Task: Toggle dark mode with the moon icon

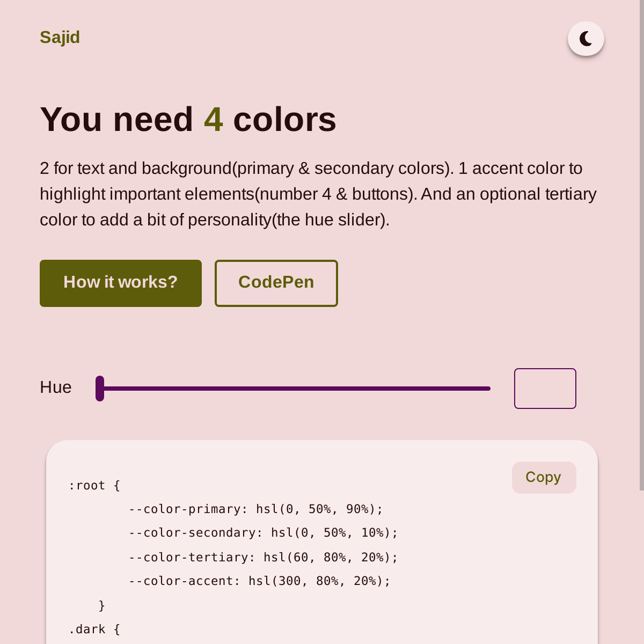Action: (x=586, y=39)
